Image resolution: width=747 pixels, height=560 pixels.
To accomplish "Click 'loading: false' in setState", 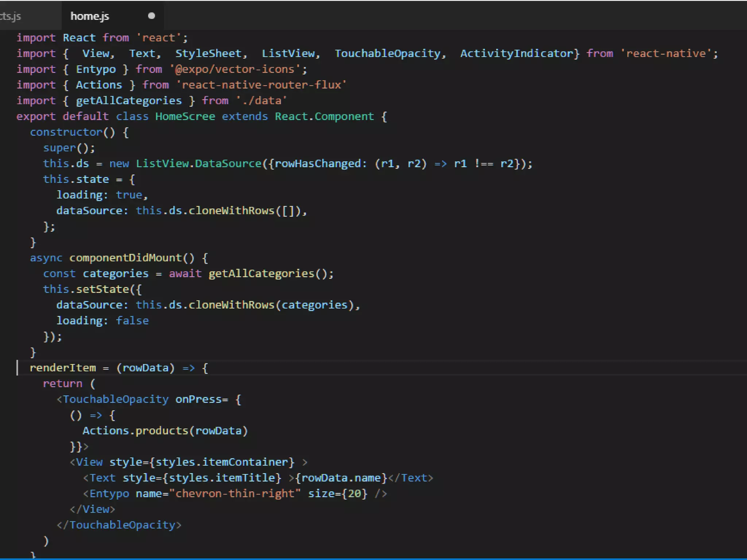I will pyautogui.click(x=102, y=320).
